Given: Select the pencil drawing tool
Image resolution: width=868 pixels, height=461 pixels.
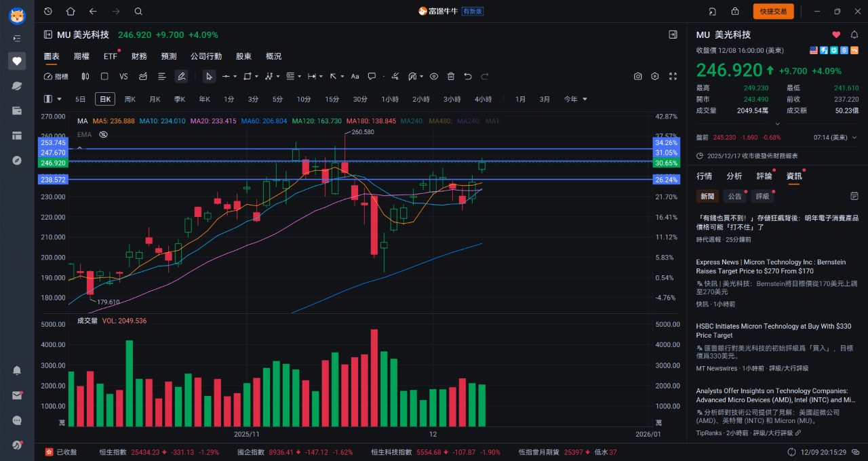Looking at the screenshot, I should pos(181,77).
